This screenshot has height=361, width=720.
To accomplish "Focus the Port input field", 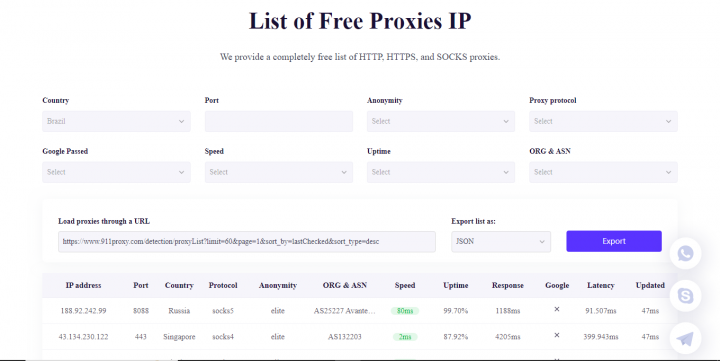I will [x=279, y=121].
